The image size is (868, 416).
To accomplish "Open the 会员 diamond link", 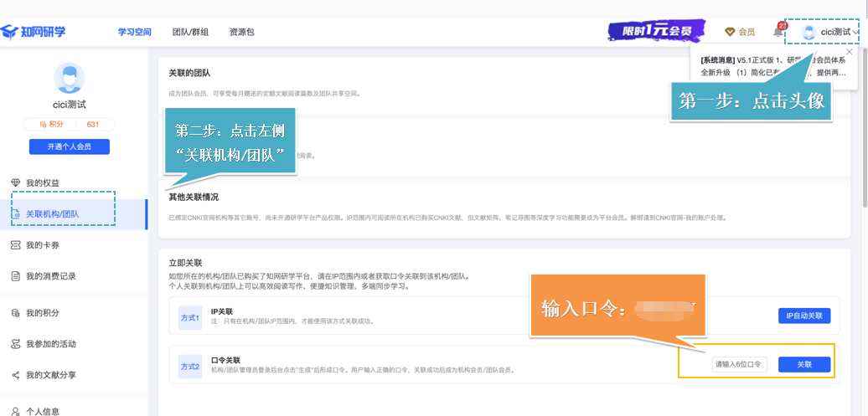I will [x=740, y=32].
